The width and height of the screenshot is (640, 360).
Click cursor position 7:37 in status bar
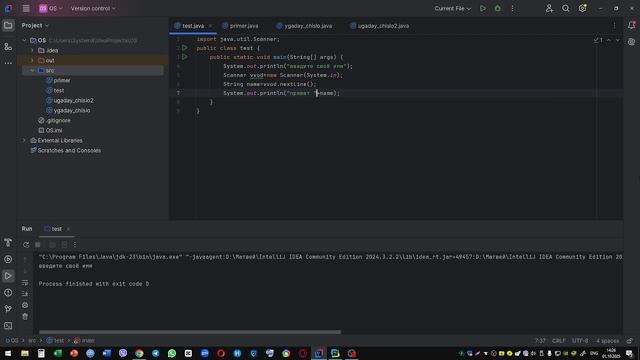click(x=540, y=340)
